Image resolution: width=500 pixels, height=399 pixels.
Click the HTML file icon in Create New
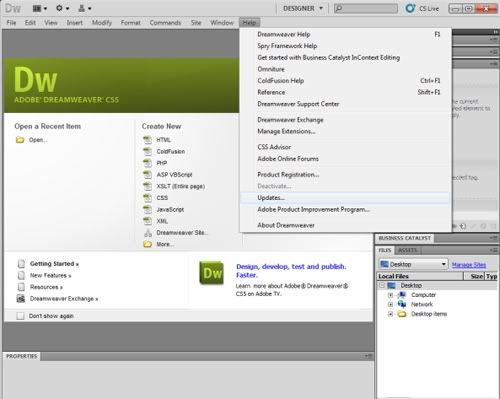click(x=147, y=140)
